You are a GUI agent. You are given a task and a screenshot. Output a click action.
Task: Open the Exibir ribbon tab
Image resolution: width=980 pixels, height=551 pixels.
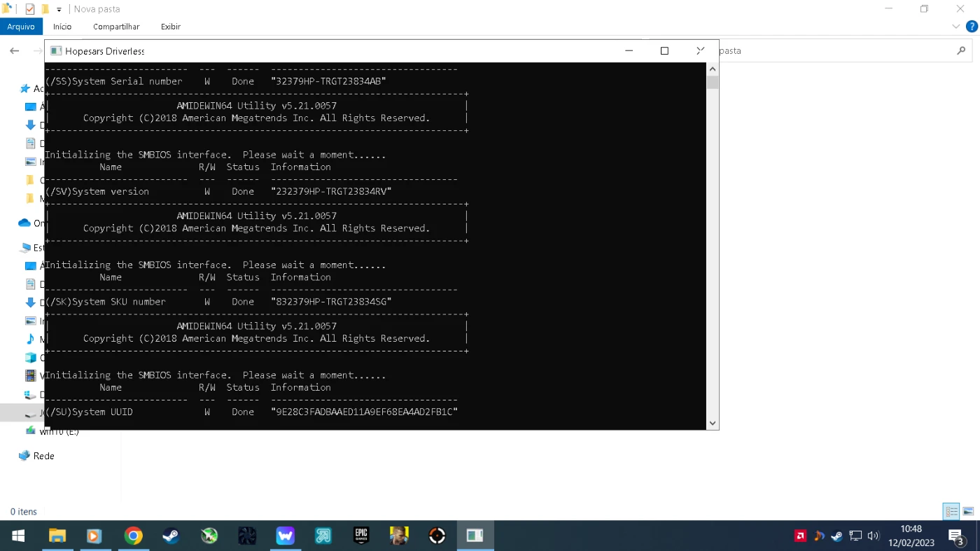(x=171, y=27)
